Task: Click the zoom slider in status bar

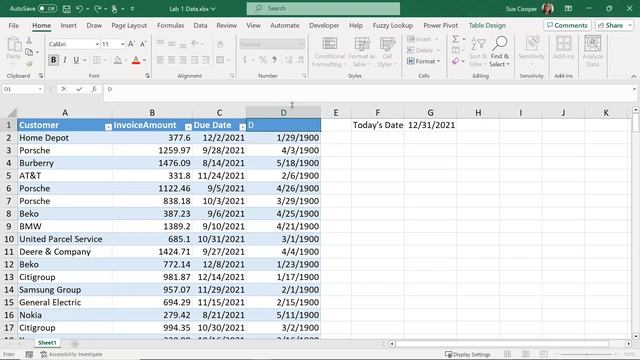Action: [587, 354]
